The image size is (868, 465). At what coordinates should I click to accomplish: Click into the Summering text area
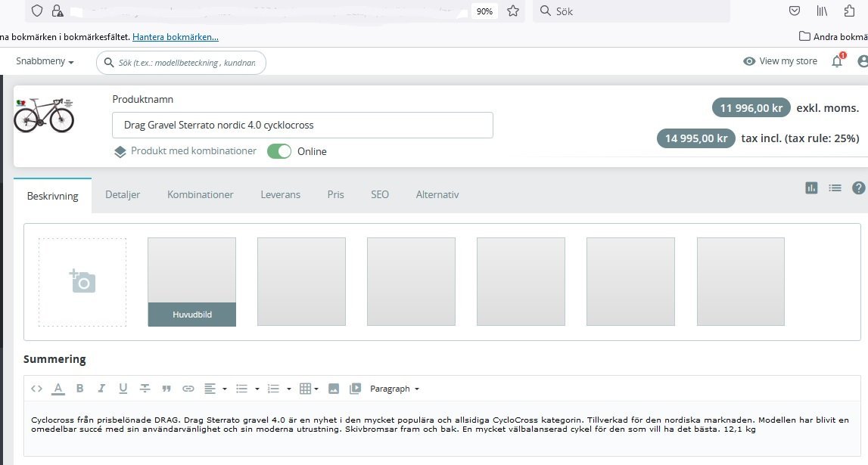coord(442,429)
